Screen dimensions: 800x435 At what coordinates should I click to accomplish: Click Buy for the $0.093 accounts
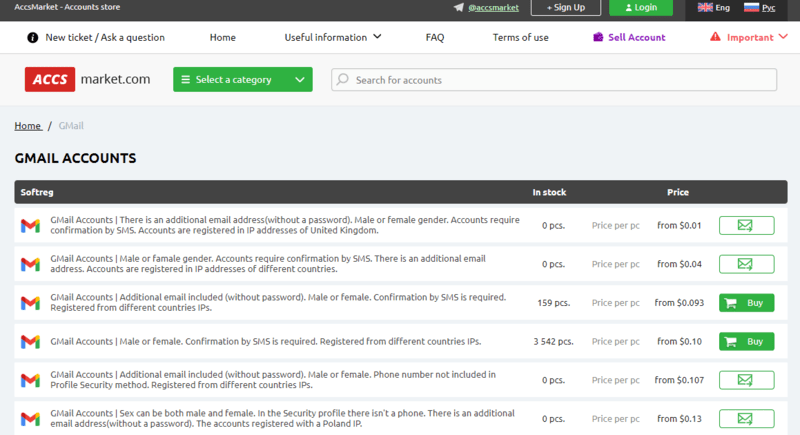746,303
